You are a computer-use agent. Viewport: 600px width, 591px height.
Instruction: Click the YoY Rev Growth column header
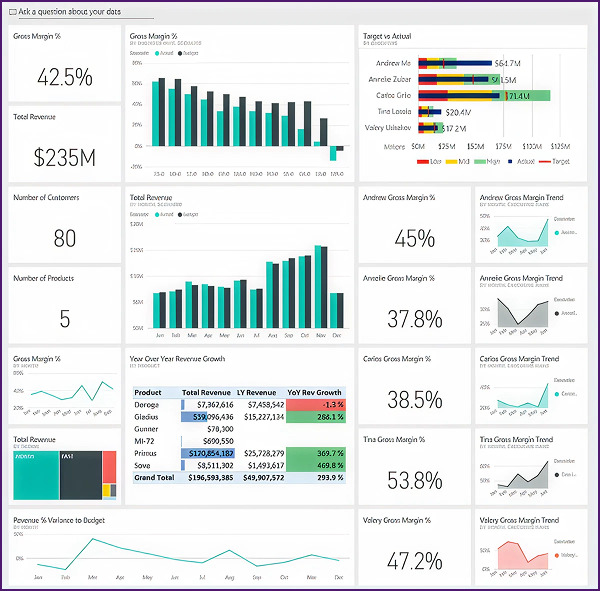[x=314, y=392]
